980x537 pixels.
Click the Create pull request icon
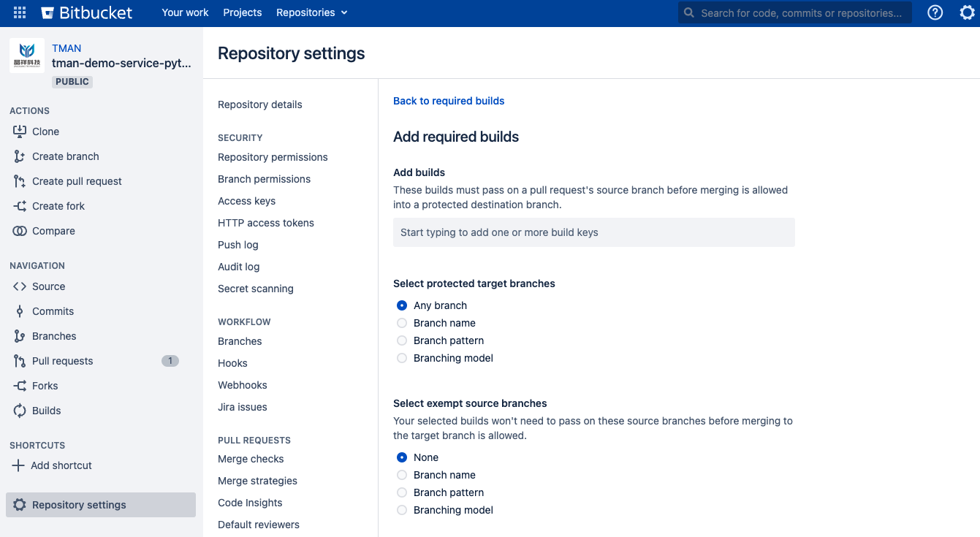pyautogui.click(x=20, y=181)
